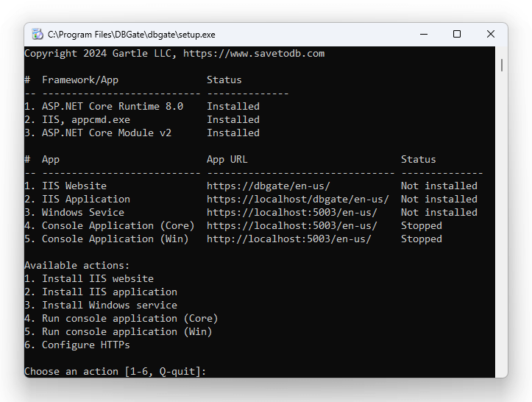Close the setup.exe console window

pyautogui.click(x=490, y=34)
